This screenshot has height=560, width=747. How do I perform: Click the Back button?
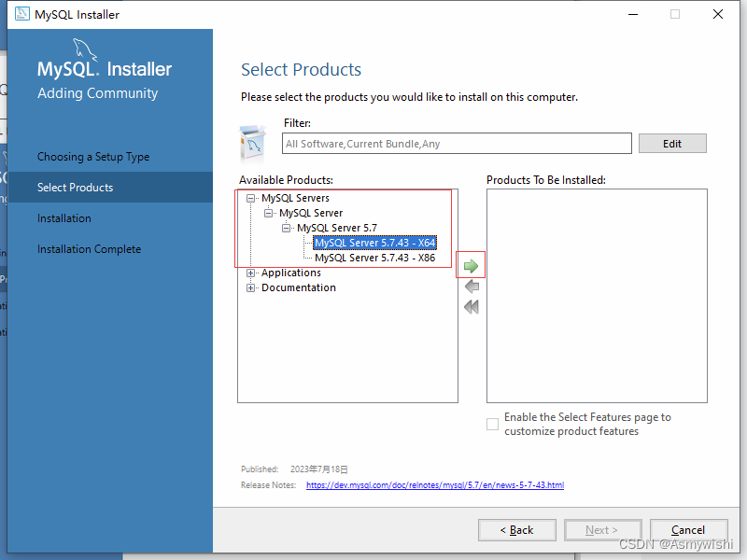(x=516, y=529)
